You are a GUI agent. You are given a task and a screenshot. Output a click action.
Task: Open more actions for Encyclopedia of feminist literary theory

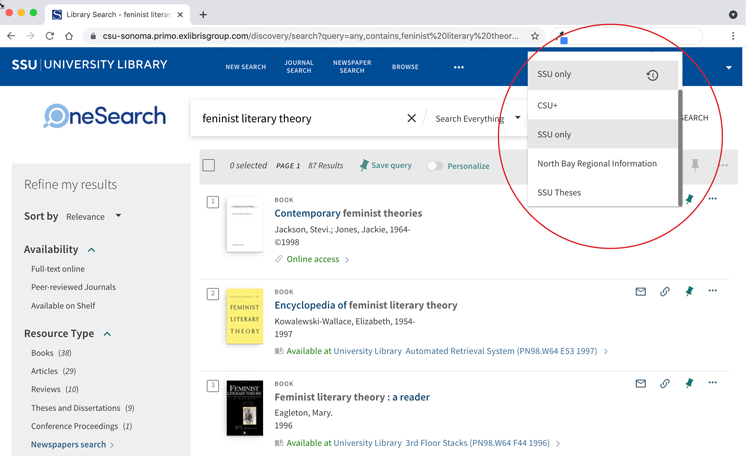[x=713, y=290]
